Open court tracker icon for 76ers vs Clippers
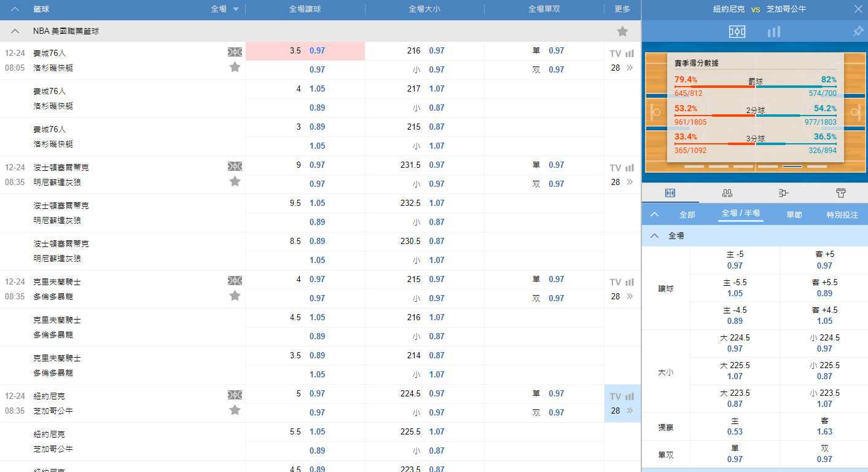 coord(235,52)
